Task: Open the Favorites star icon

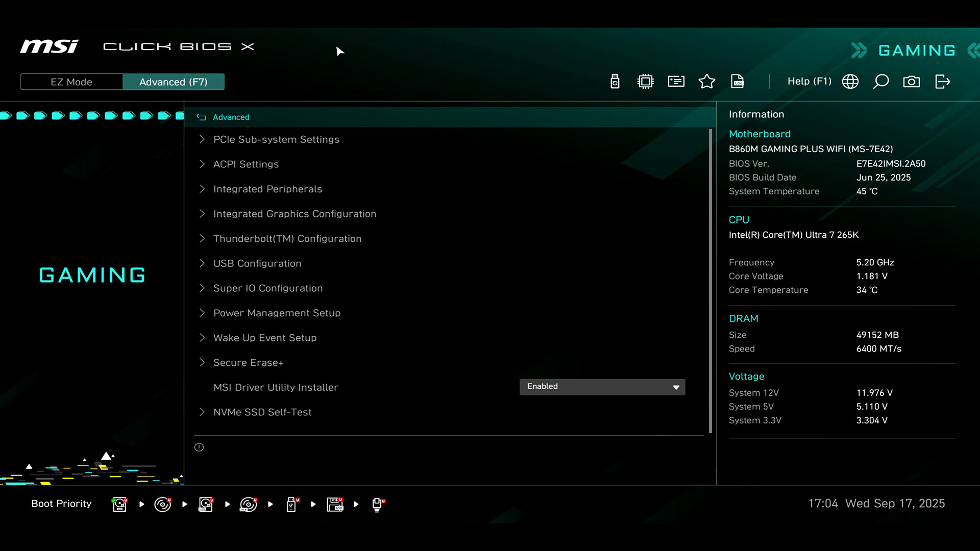Action: point(707,82)
